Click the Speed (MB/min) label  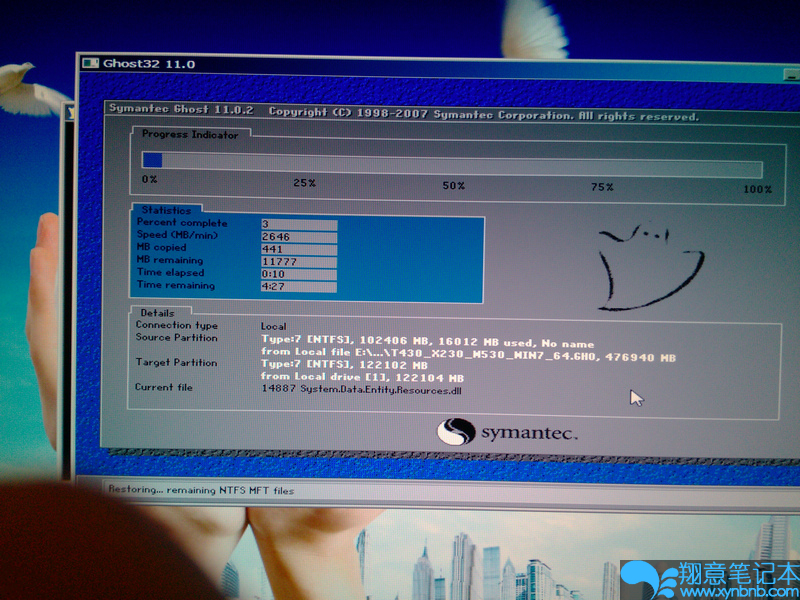tap(177, 235)
